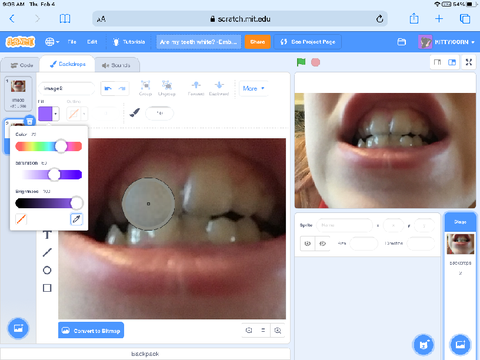Image resolution: width=480 pixels, height=360 pixels.
Task: Open Safari bookmarks book icon
Action: click(x=65, y=19)
